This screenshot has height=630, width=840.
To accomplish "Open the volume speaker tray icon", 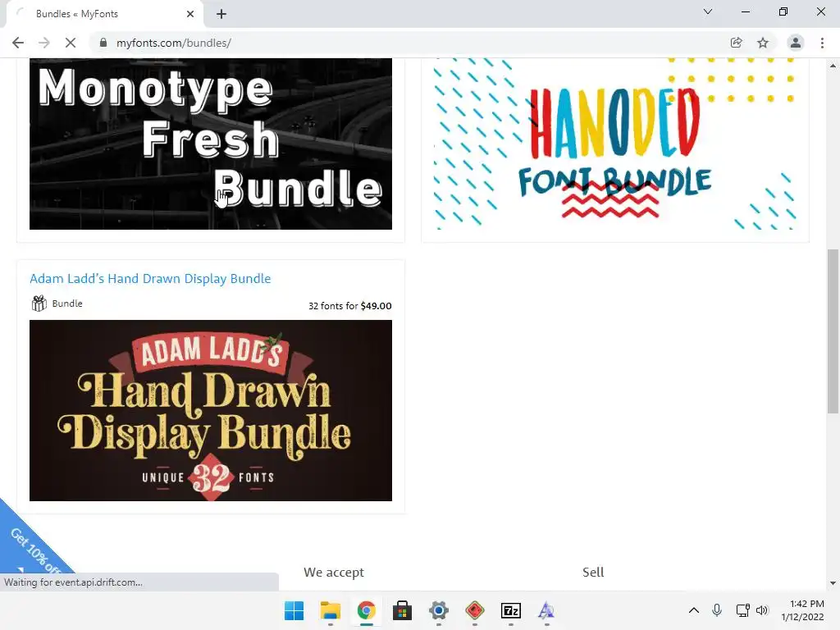I will click(x=762, y=610).
